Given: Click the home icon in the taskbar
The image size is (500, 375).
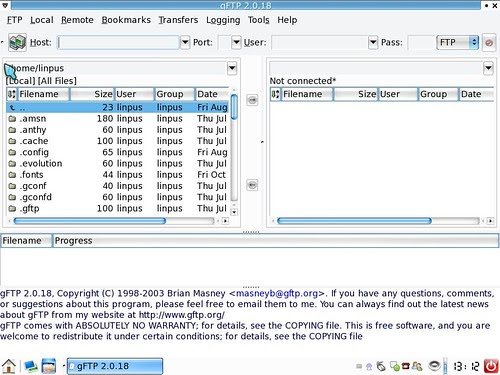Looking at the screenshot, I should pyautogui.click(x=9, y=366).
